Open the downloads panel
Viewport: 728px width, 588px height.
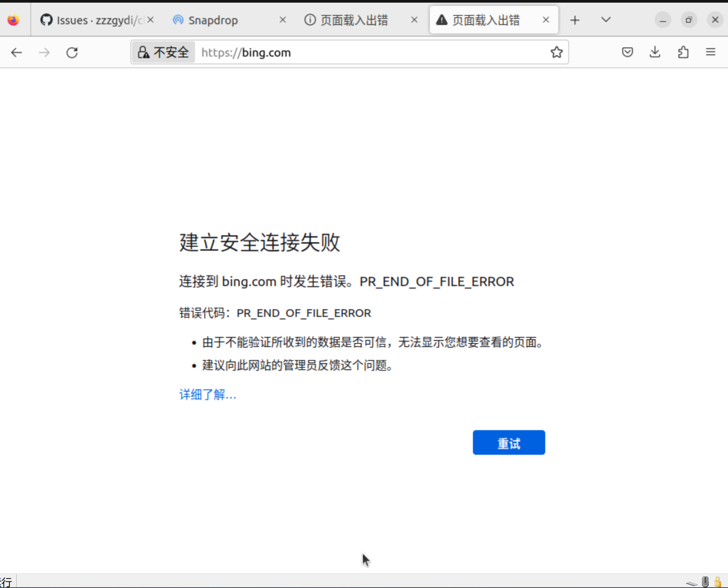click(x=655, y=52)
